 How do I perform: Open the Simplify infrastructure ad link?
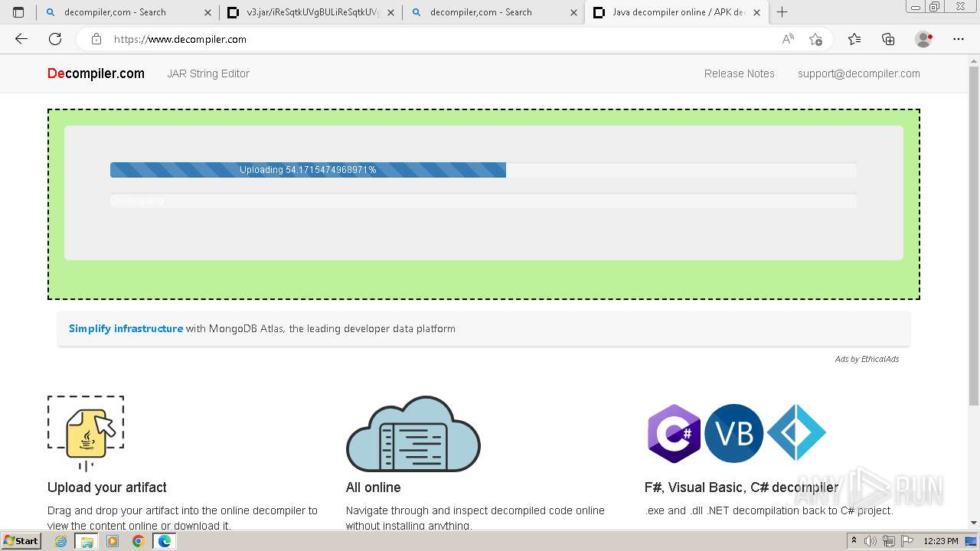click(126, 328)
